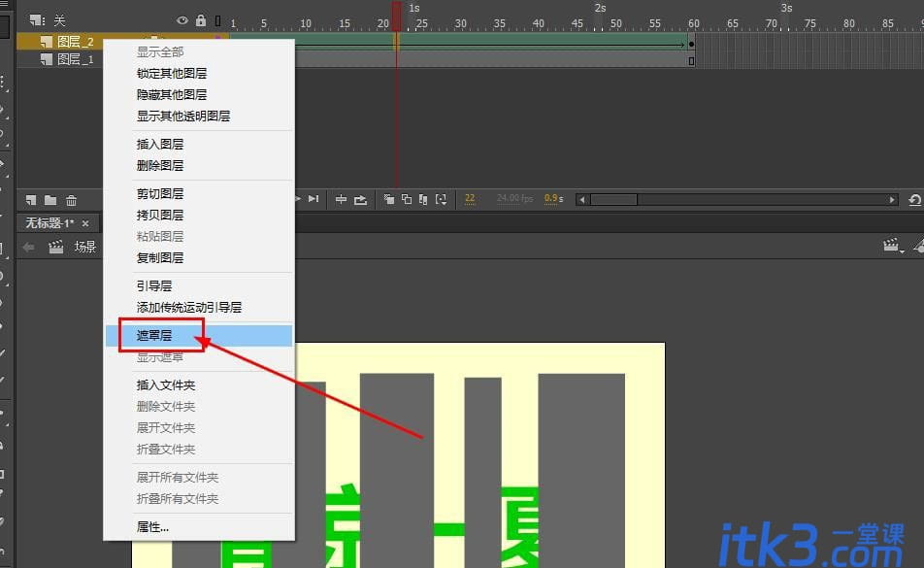Click the 场景 scene clapper icon
The width and height of the screenshot is (924, 568).
point(56,247)
